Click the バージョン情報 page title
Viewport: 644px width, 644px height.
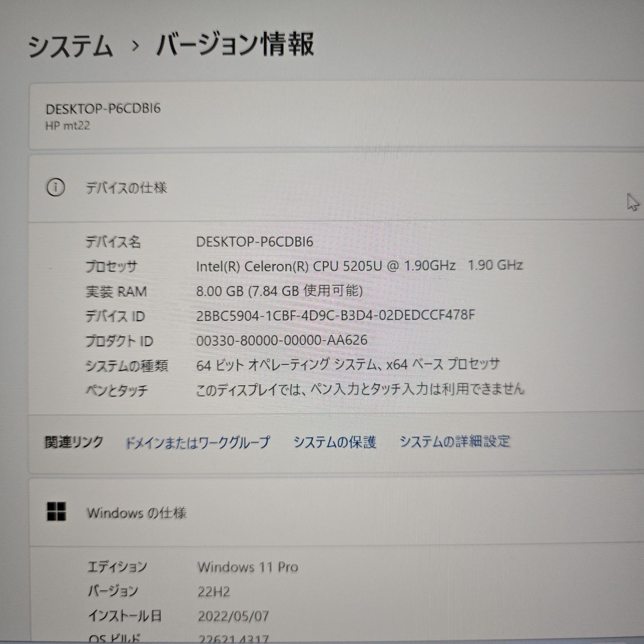tap(235, 44)
